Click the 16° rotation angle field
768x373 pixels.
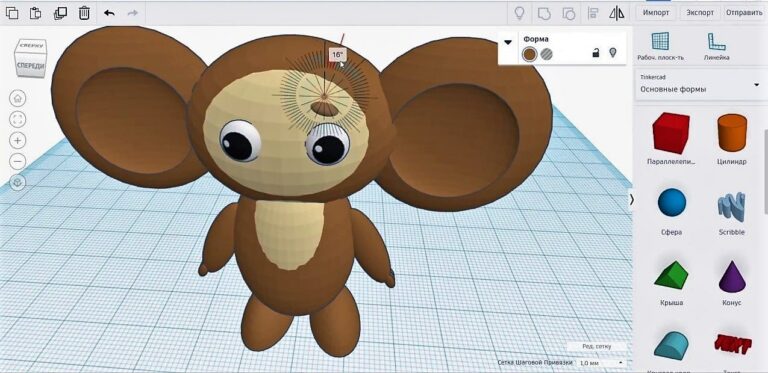click(337, 54)
